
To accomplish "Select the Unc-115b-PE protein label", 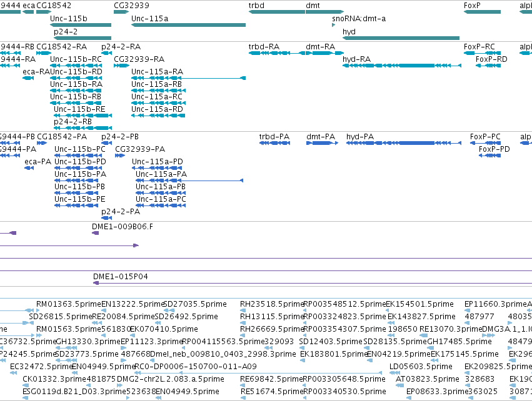I will pos(80,199).
